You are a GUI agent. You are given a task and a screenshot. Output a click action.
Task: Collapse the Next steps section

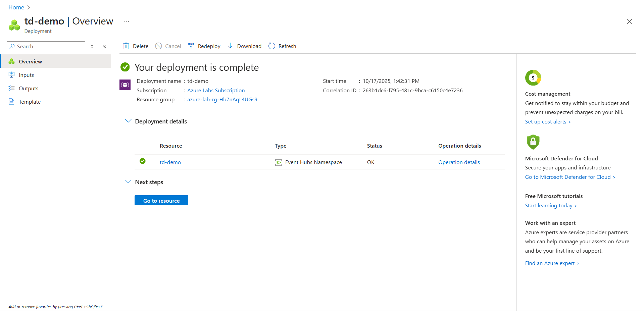point(128,182)
